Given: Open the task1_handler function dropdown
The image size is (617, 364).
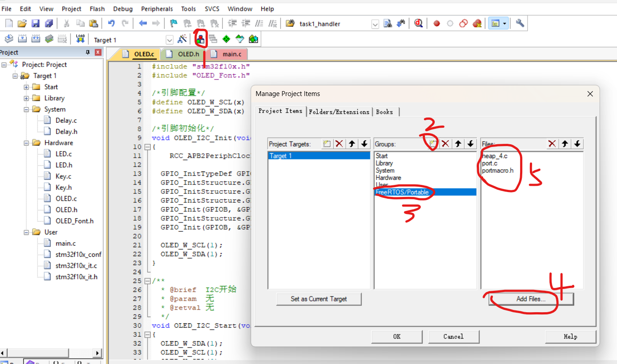Looking at the screenshot, I should click(x=375, y=24).
